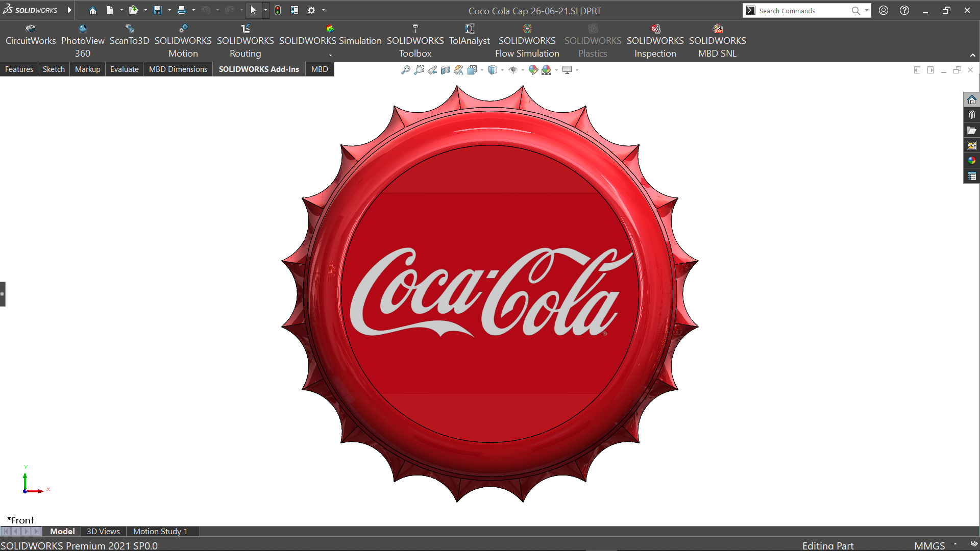Switch to the MBD tab
The image size is (980, 551).
pos(320,69)
